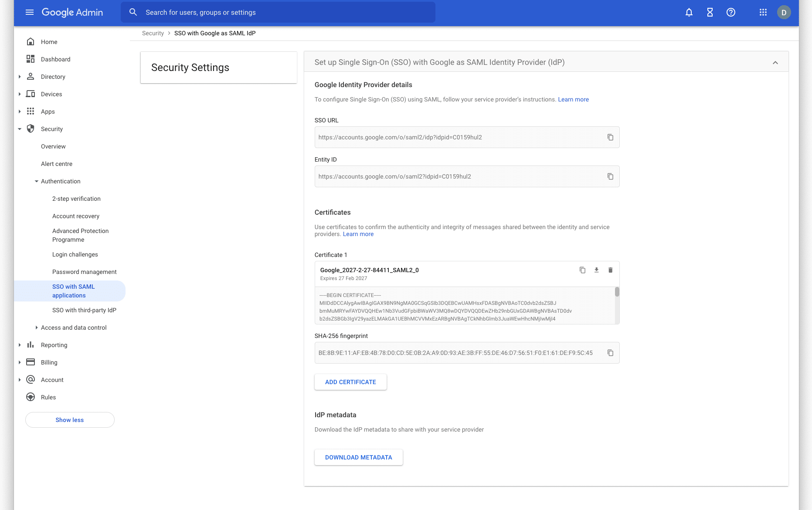Open the help question mark icon
Viewport: 812px width, 510px height.
(731, 12)
